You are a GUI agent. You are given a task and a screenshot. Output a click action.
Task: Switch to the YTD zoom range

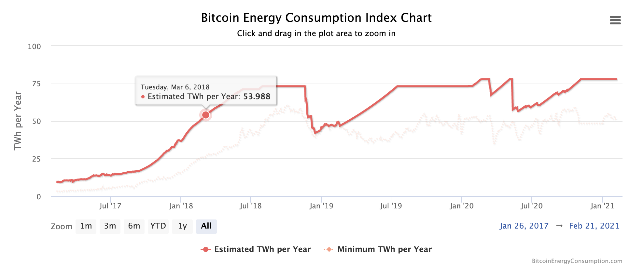tap(159, 226)
